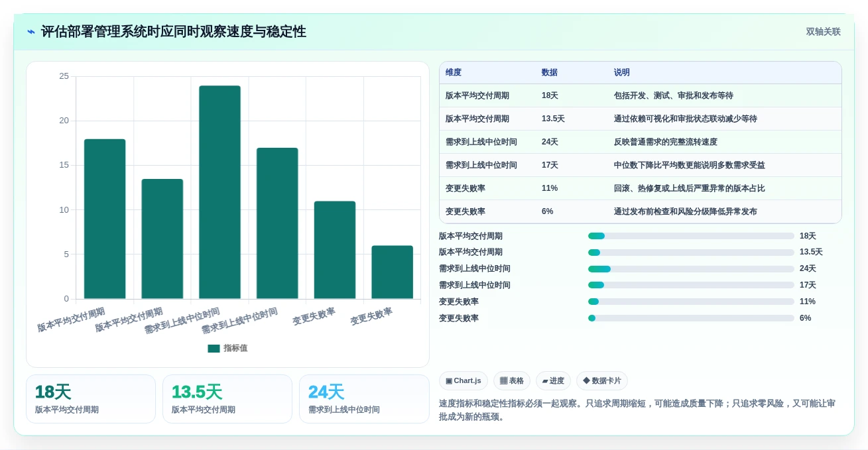Click table cell 通过发布前检查和风险分级降低异常发布
The width and height of the screenshot is (868, 450).
pos(686,211)
